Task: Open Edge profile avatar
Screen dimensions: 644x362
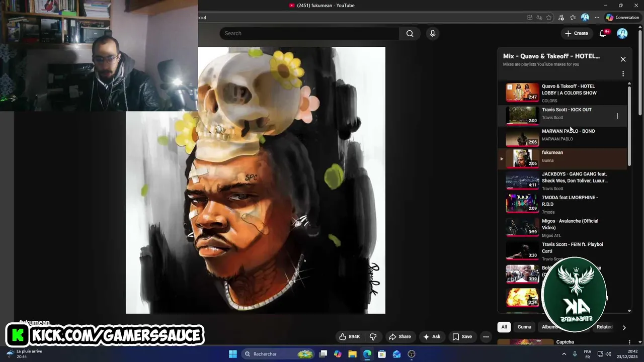Action: 585,18
